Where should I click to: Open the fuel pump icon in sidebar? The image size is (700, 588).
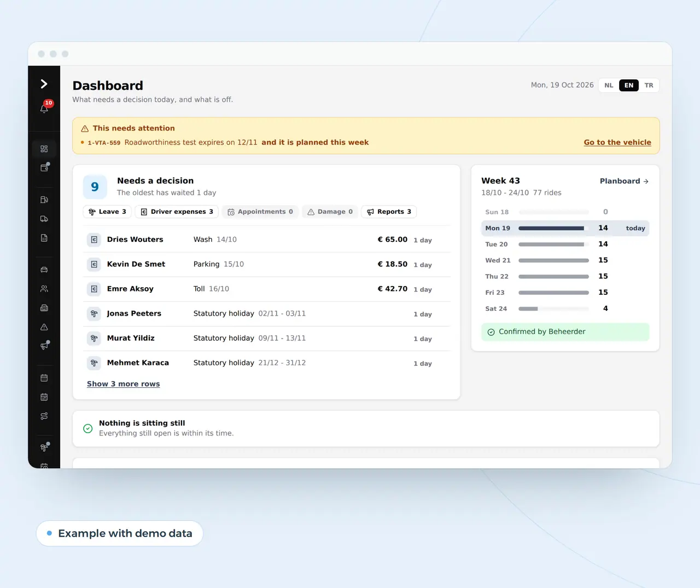[44, 200]
